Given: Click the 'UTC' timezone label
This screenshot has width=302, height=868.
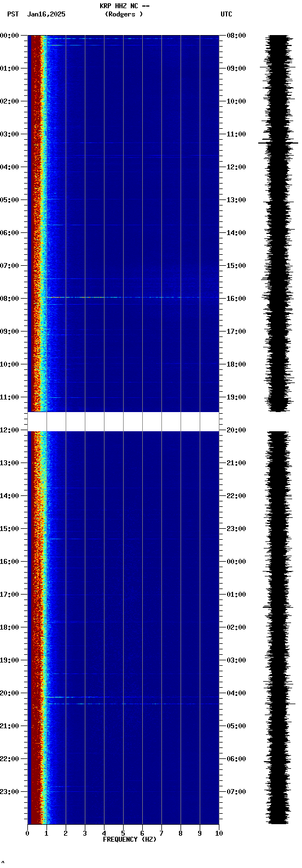Looking at the screenshot, I should click(226, 14).
